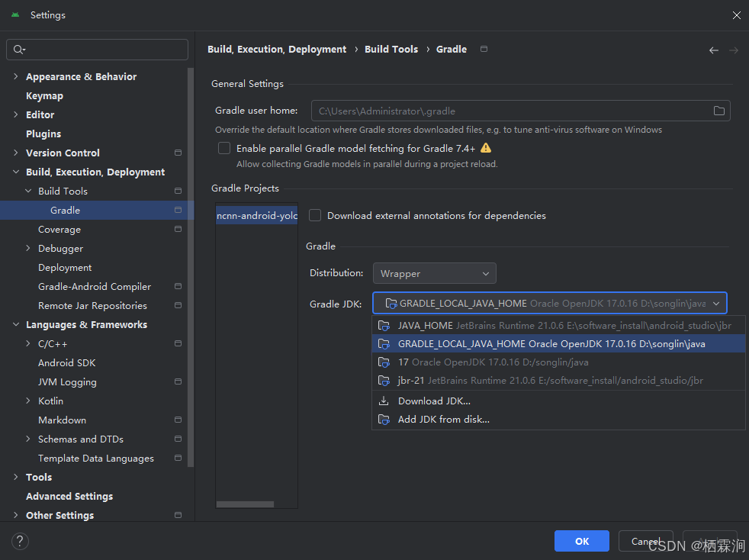749x560 pixels.
Task: Click the Cancel button
Action: (645, 541)
